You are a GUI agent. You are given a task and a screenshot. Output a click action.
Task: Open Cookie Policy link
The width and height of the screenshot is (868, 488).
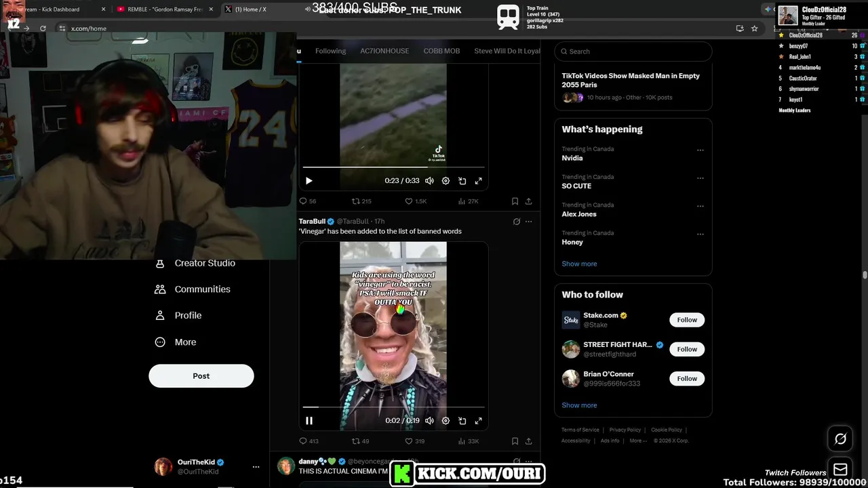click(x=667, y=430)
